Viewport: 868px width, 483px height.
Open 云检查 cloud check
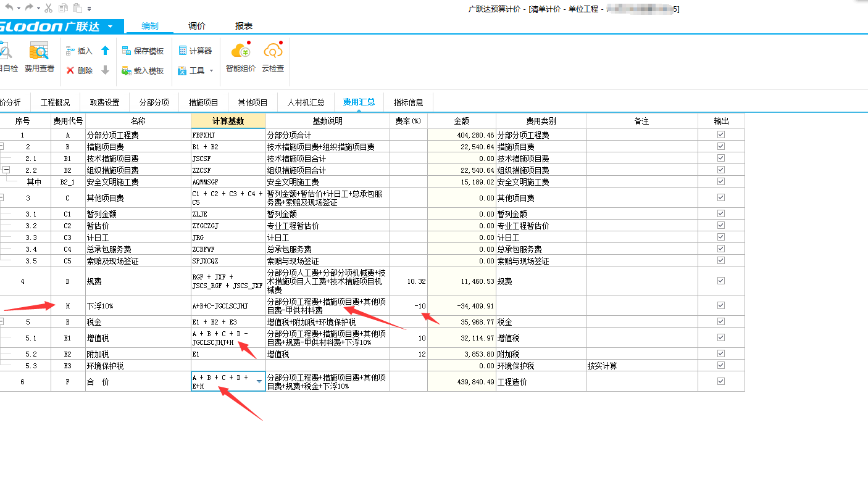click(x=273, y=57)
